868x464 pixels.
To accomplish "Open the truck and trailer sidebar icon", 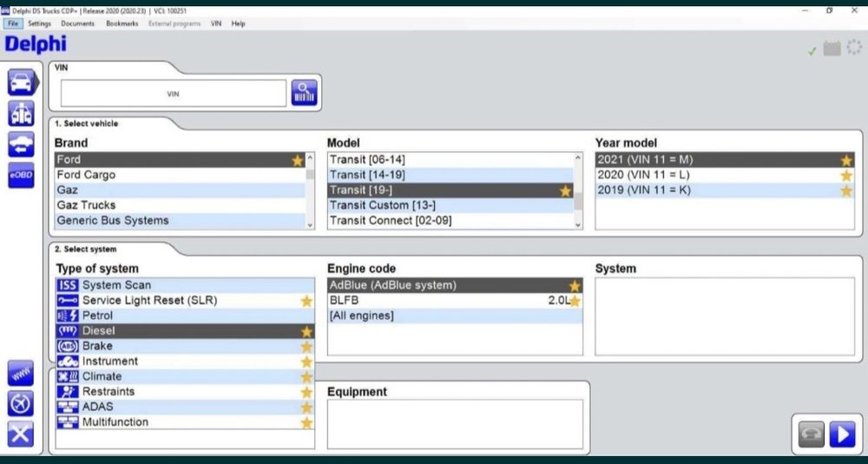I will pyautogui.click(x=21, y=113).
